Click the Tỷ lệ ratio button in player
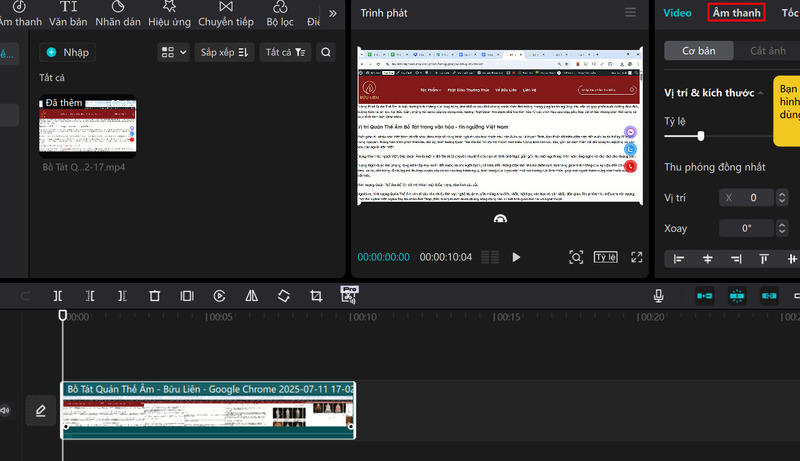 click(x=605, y=257)
